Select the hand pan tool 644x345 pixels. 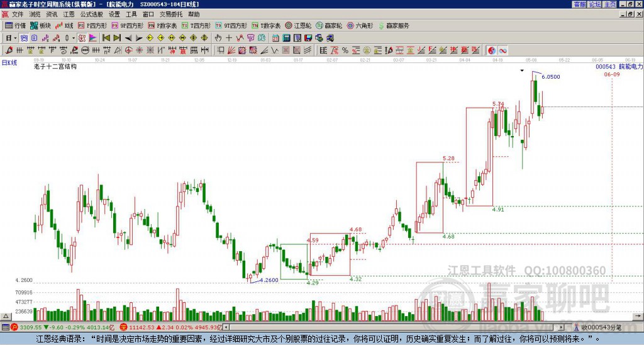[x=218, y=38]
